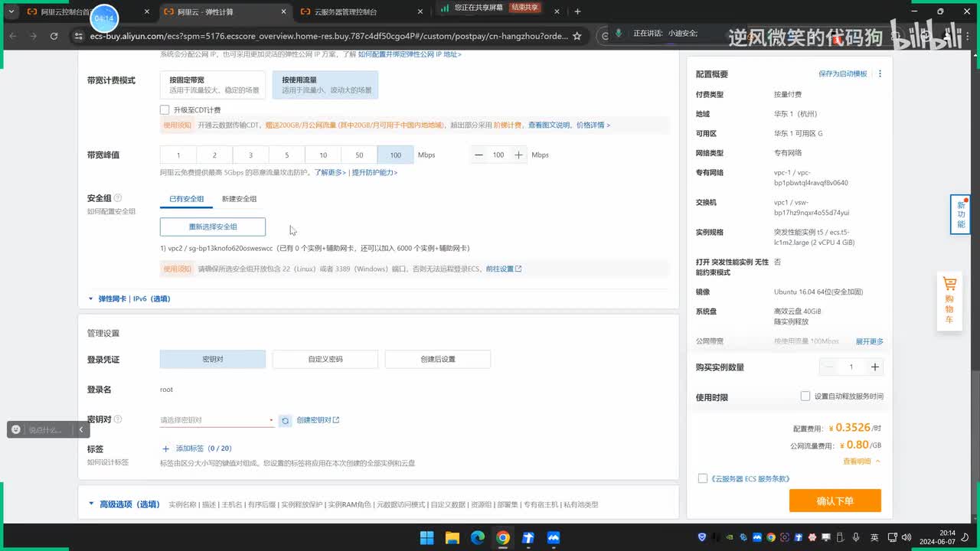The height and width of the screenshot is (551, 980).
Task: Open the upgrade protection capability link
Action: coord(374,172)
